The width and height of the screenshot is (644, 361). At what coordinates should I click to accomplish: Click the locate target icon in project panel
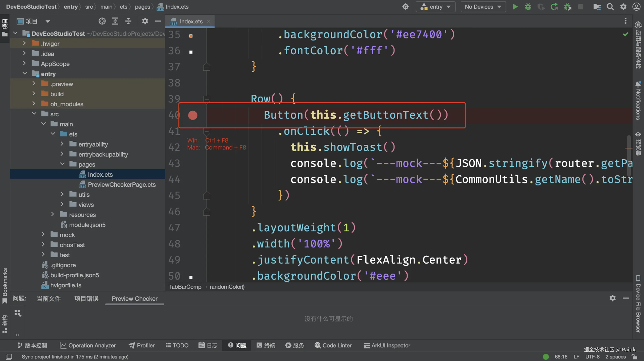(x=102, y=21)
